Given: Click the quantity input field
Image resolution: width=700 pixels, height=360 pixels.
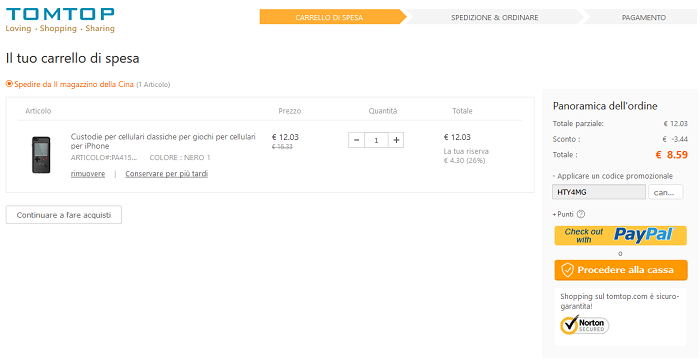Looking at the screenshot, I should pyautogui.click(x=376, y=140).
